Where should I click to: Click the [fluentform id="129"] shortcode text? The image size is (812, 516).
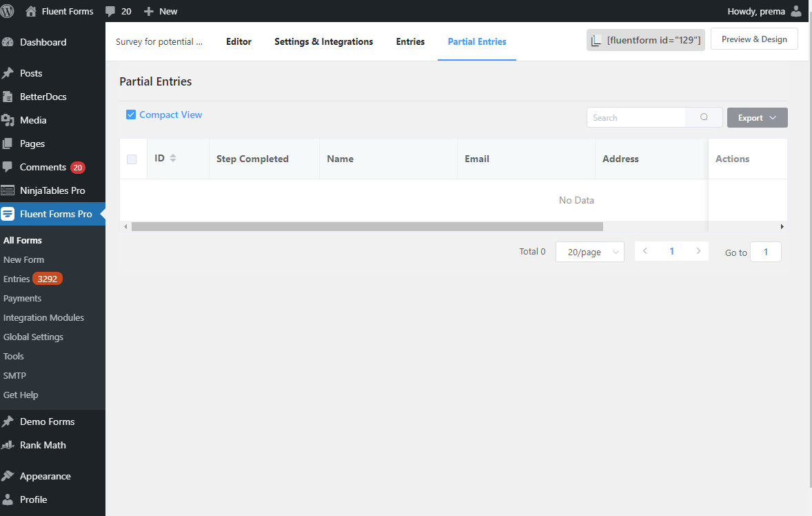[653, 41]
